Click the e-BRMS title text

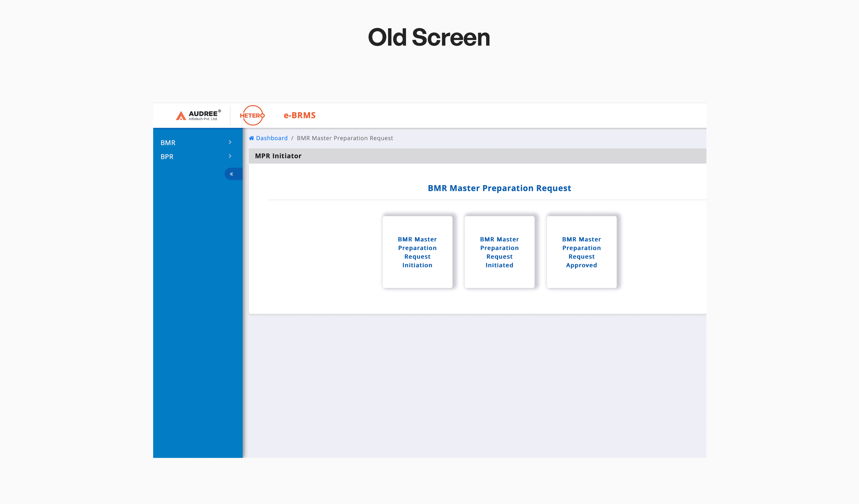300,116
